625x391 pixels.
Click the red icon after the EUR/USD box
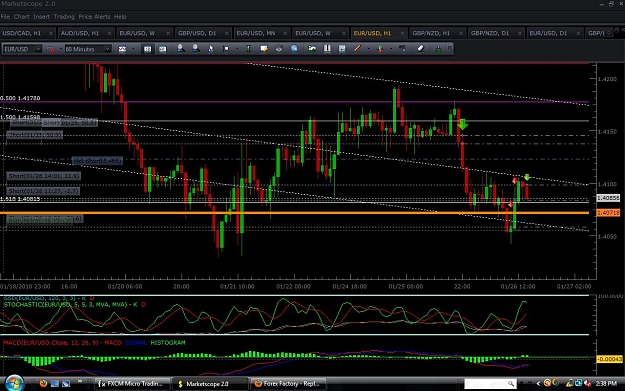[x=51, y=49]
